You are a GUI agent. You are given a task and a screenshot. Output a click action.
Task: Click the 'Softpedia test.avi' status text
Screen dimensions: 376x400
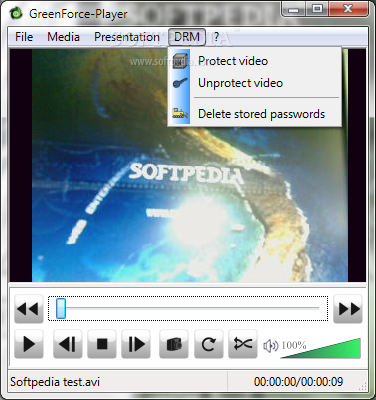click(55, 382)
